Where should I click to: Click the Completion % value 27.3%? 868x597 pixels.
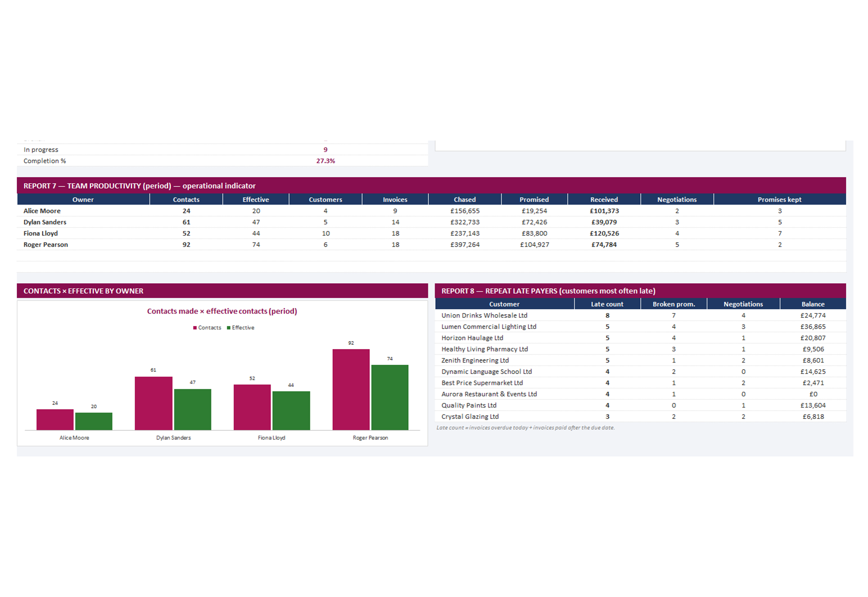pos(325,161)
